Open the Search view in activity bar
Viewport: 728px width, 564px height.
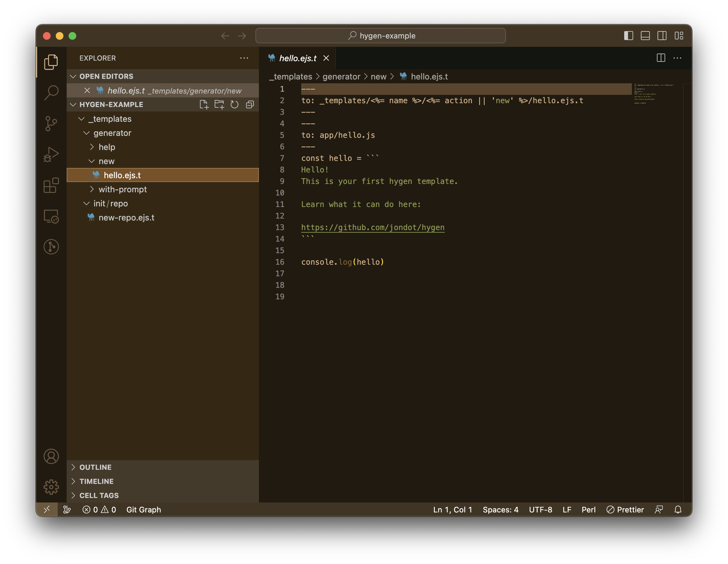(x=51, y=93)
